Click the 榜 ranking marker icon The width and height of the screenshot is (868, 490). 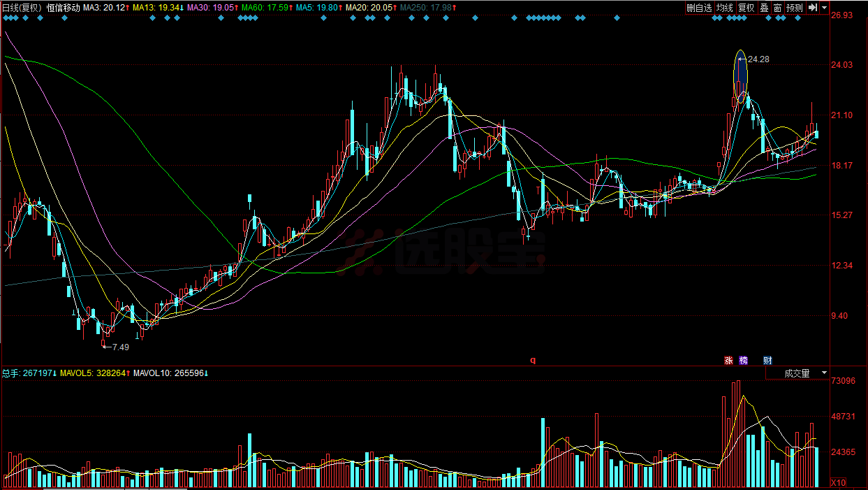click(x=744, y=361)
